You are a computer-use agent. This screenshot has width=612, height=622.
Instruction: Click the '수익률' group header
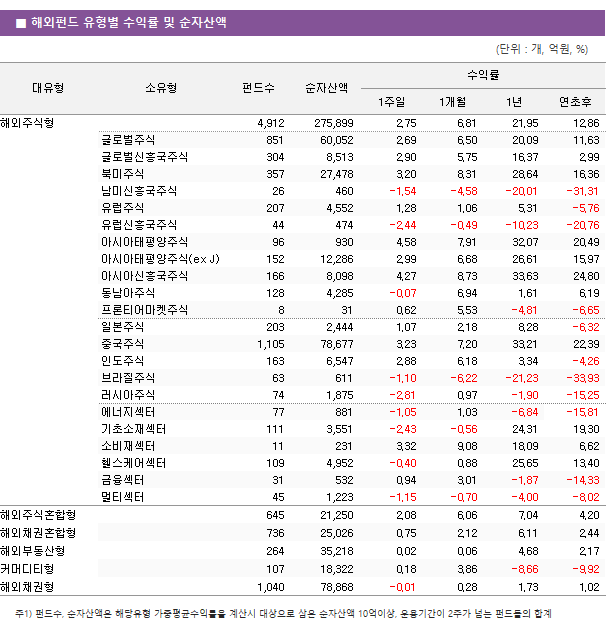click(483, 75)
